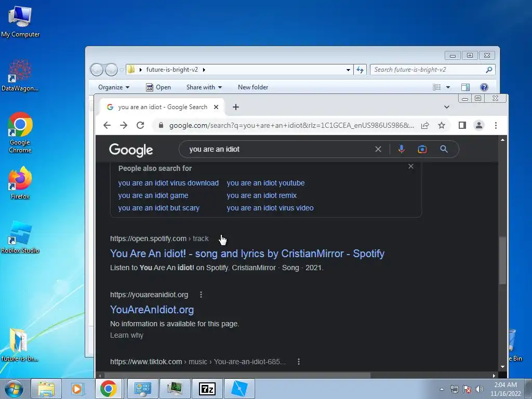Image resolution: width=532 pixels, height=399 pixels.
Task: Open Firefox desktop shortcut
Action: pos(20,182)
